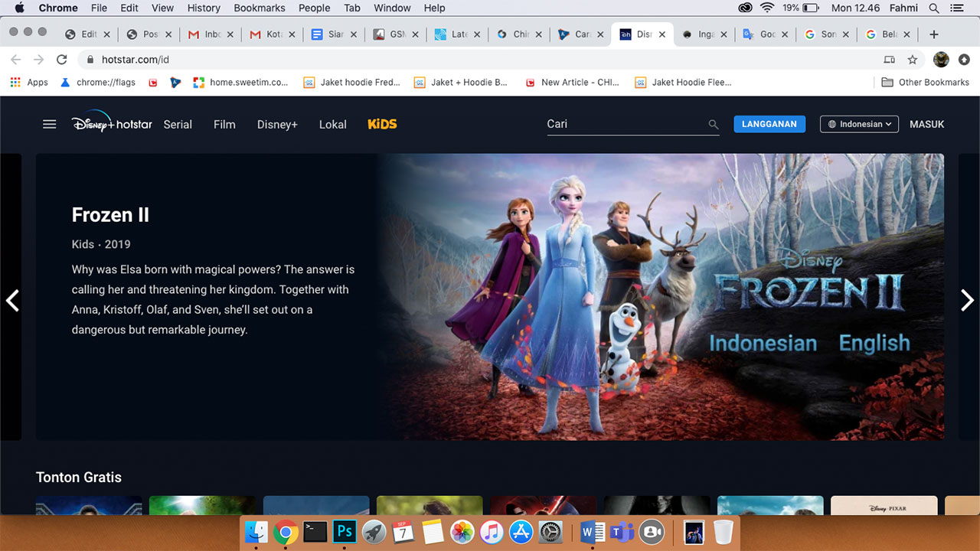Open System Preferences from the dock
This screenshot has height=551, width=980.
coord(551,531)
